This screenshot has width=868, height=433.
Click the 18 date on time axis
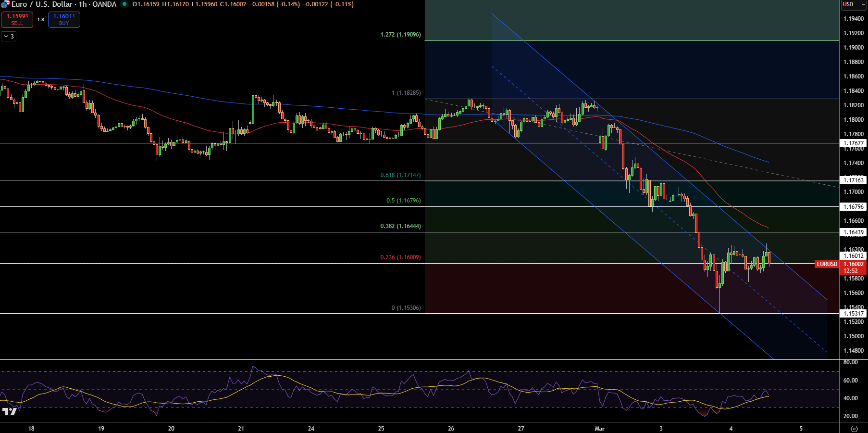[x=31, y=429]
